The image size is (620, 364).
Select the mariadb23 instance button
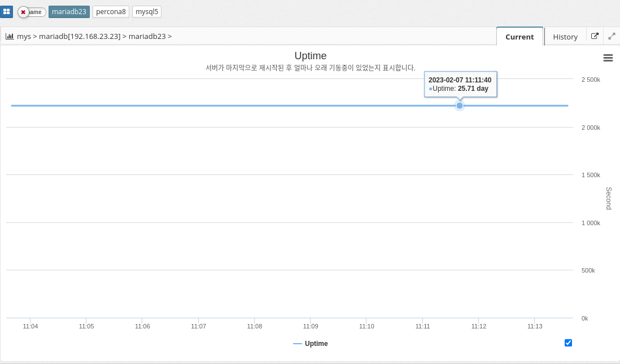tap(69, 11)
